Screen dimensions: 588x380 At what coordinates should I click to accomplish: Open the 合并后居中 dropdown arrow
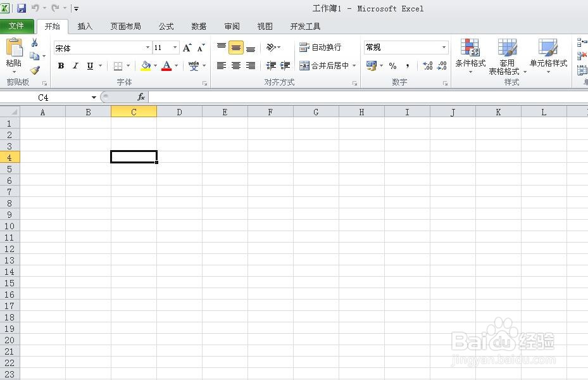pos(354,66)
